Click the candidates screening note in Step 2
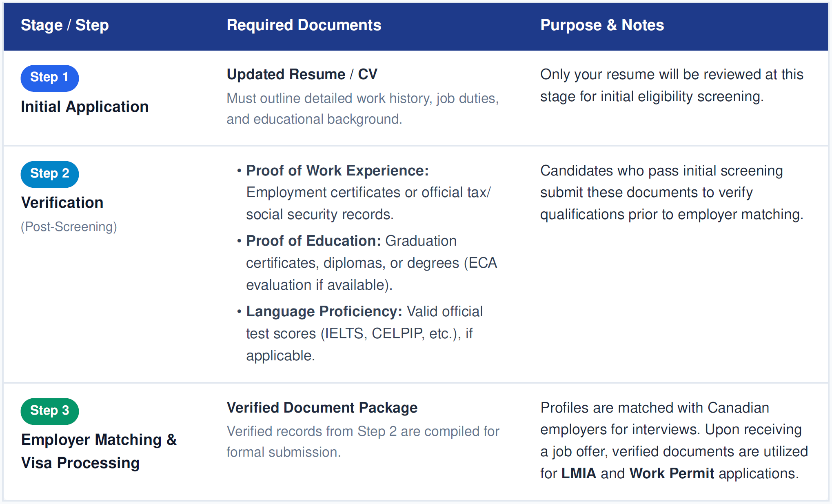832x504 pixels. tap(672, 193)
